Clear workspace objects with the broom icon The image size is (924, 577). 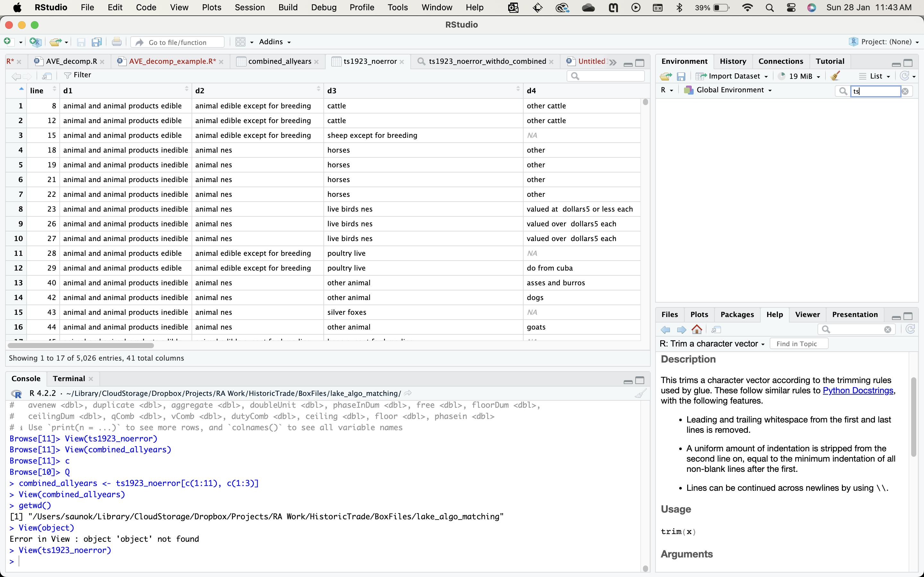[835, 76]
